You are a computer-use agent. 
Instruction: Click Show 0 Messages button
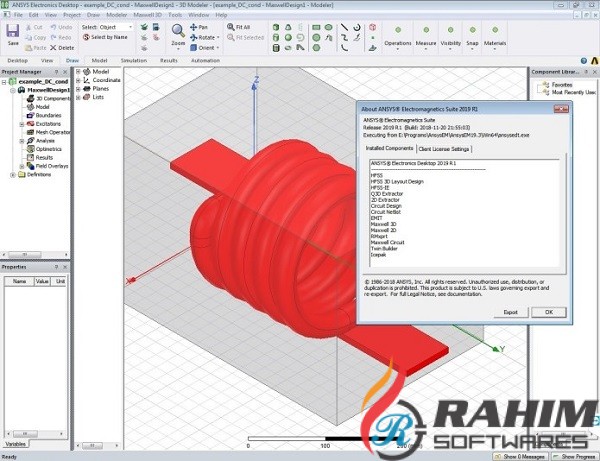click(x=520, y=456)
